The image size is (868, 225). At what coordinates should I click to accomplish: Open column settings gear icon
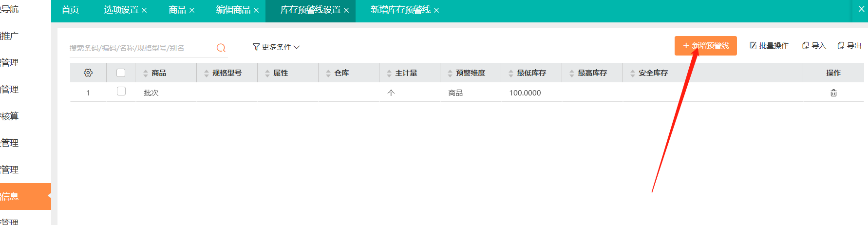coord(88,73)
